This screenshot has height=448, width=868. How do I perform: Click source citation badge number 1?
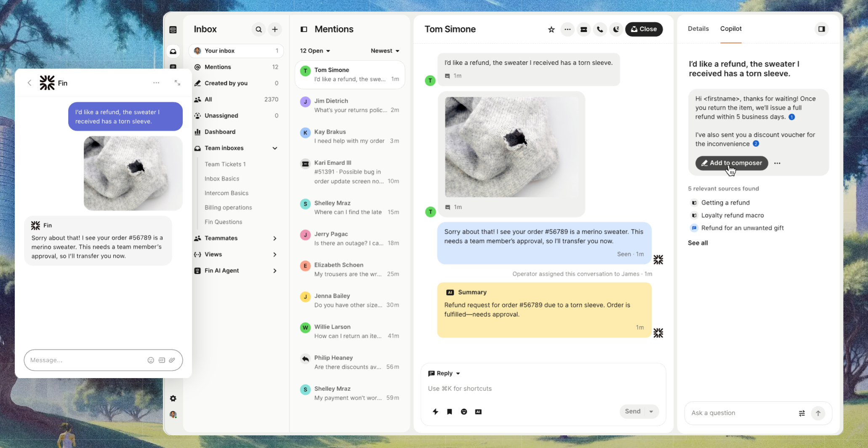(x=792, y=117)
